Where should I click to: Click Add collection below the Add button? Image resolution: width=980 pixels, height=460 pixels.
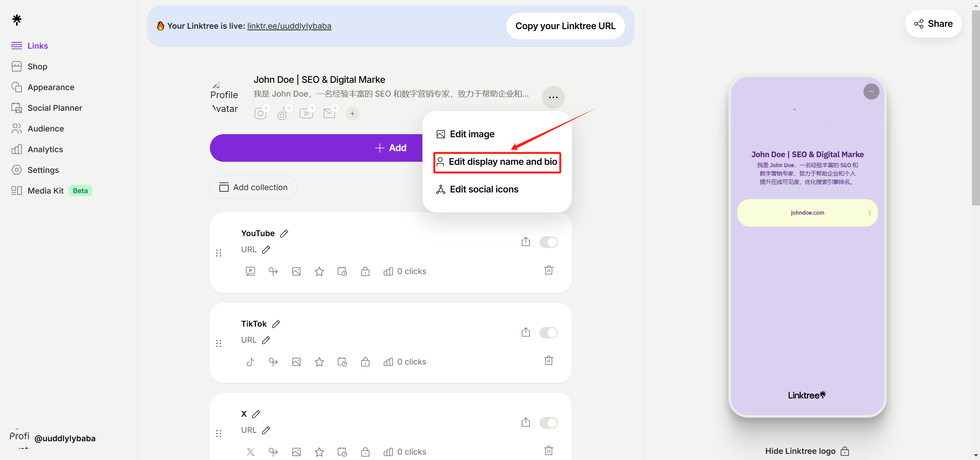(x=253, y=187)
